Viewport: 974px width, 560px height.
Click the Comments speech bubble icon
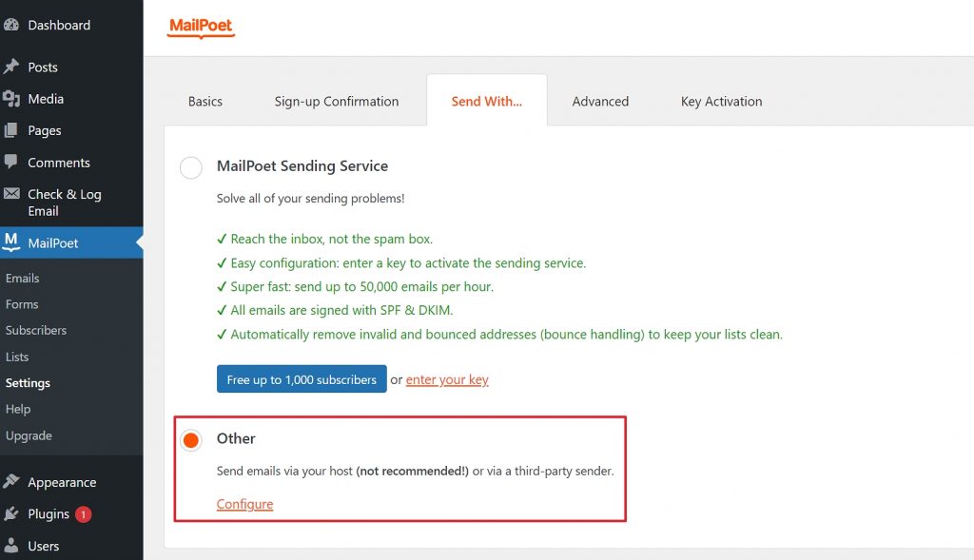[11, 162]
